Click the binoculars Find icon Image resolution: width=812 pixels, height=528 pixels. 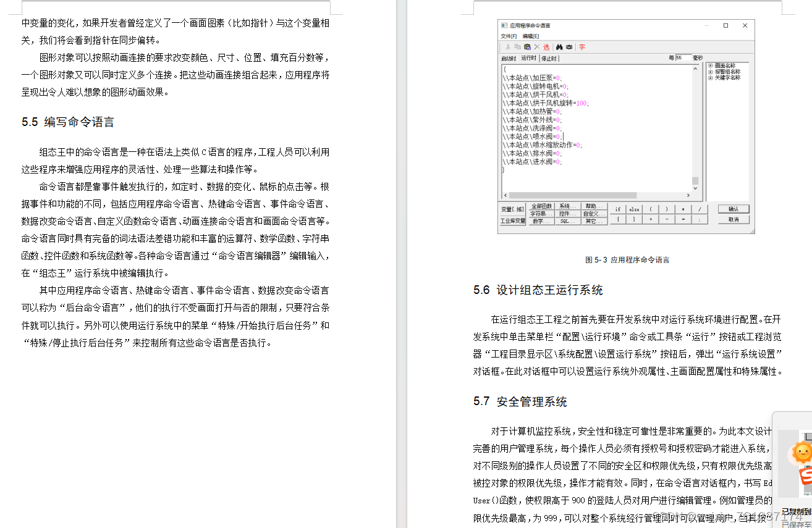559,47
